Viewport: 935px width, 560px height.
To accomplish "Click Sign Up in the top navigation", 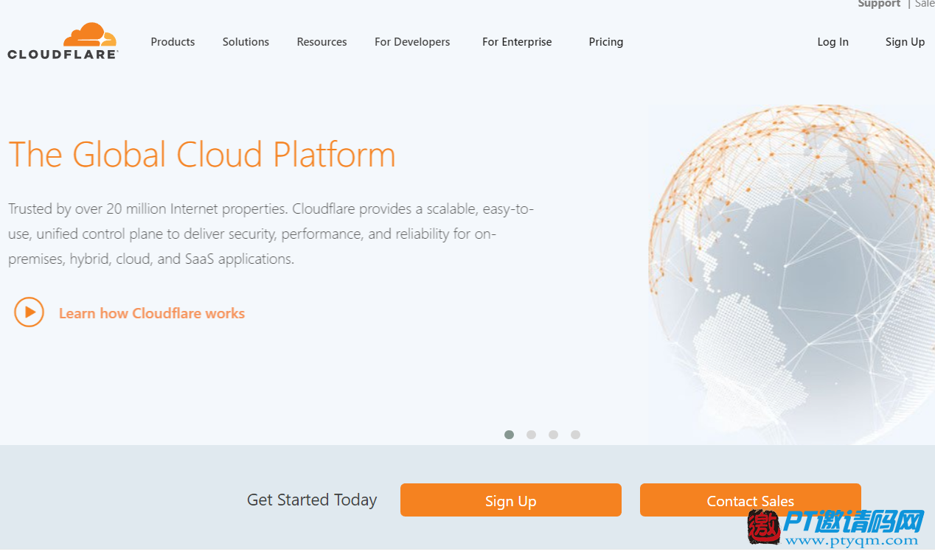I will 905,42.
